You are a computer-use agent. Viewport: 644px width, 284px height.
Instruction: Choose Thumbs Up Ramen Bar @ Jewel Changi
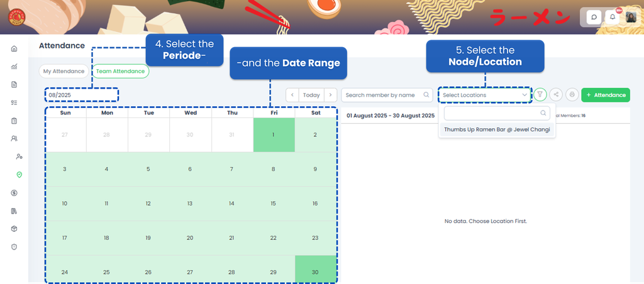click(x=497, y=129)
